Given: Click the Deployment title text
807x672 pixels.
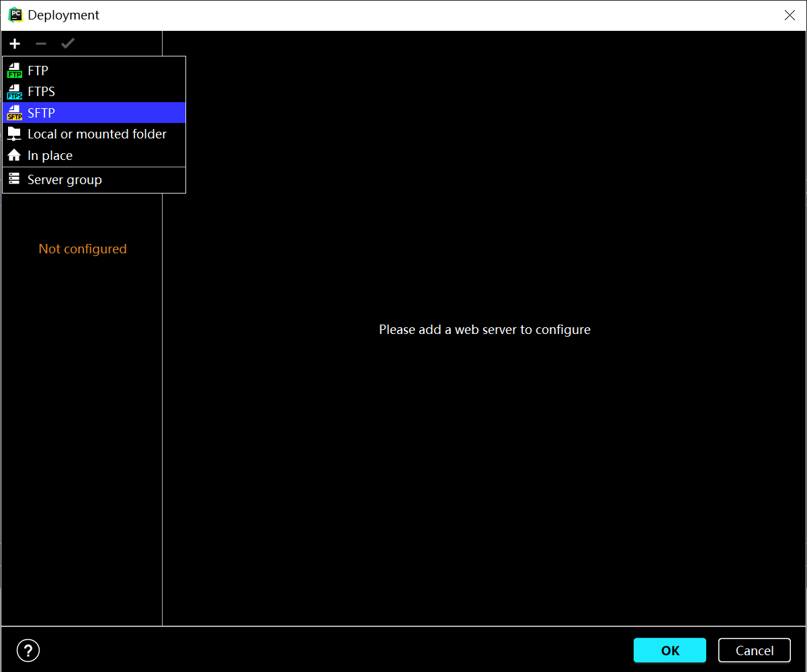Looking at the screenshot, I should click(x=64, y=15).
